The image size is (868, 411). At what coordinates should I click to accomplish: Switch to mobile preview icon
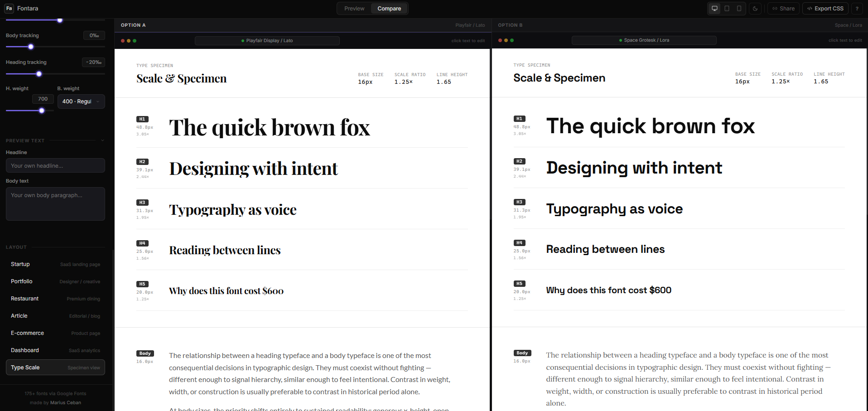click(739, 8)
